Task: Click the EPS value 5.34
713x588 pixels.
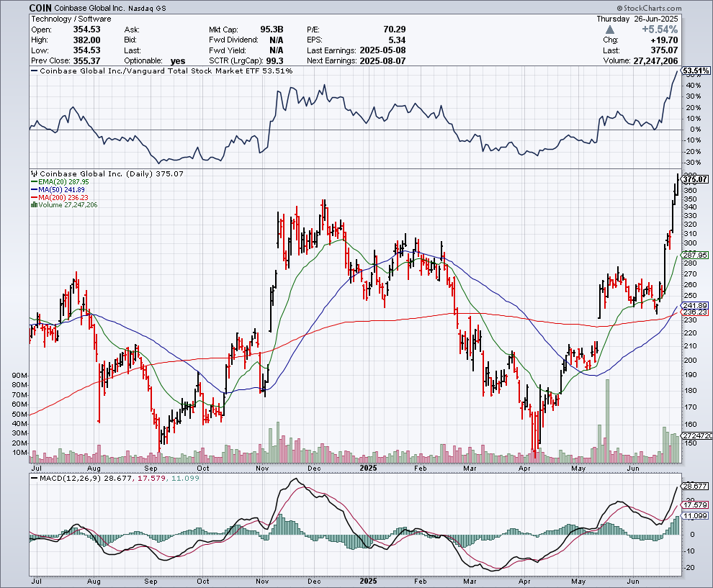Action: (x=397, y=40)
